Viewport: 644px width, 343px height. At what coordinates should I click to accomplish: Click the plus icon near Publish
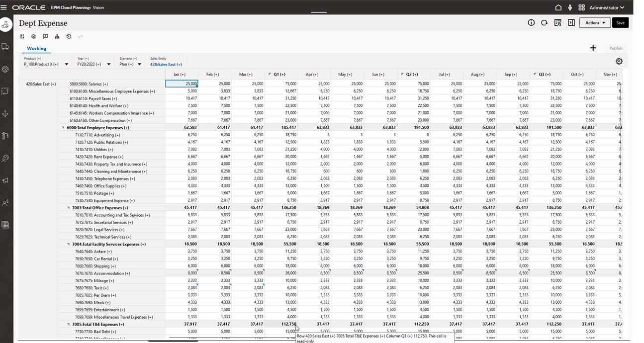(593, 48)
